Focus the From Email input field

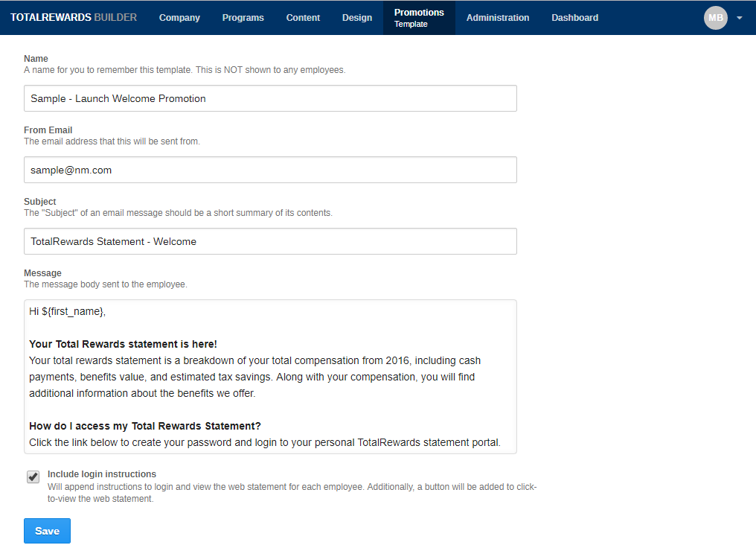pyautogui.click(x=271, y=170)
